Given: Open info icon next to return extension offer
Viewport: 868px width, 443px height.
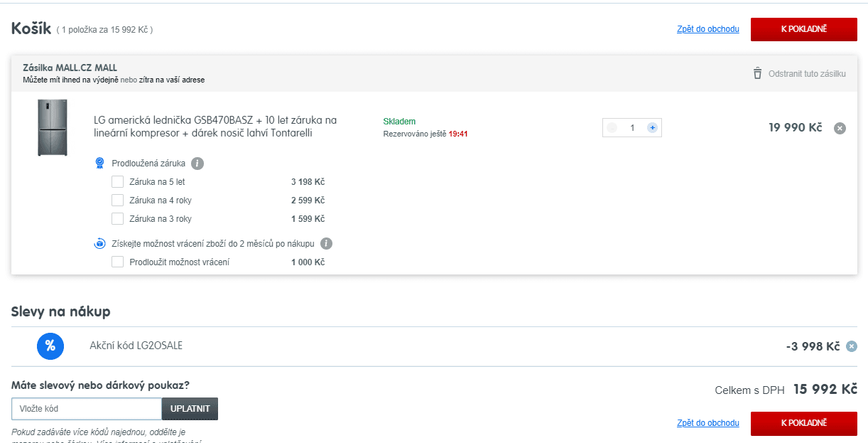Looking at the screenshot, I should (x=327, y=243).
